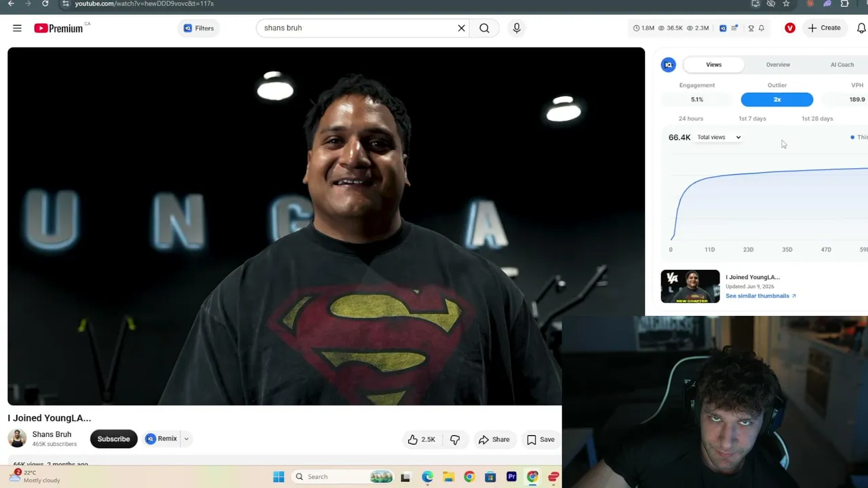The height and width of the screenshot is (488, 868).
Task: Open the weather widget showing 22°C
Action: (x=35, y=476)
